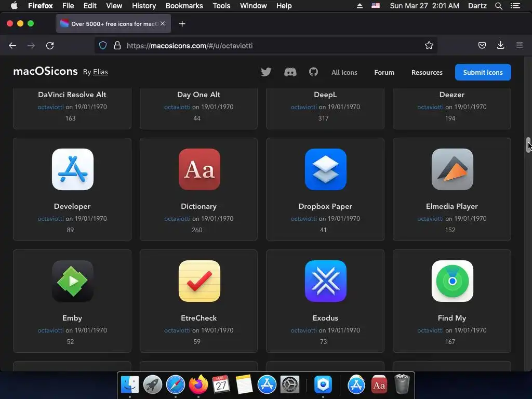Open Calendar from the Dock
This screenshot has width=532, height=399.
pyautogui.click(x=221, y=384)
